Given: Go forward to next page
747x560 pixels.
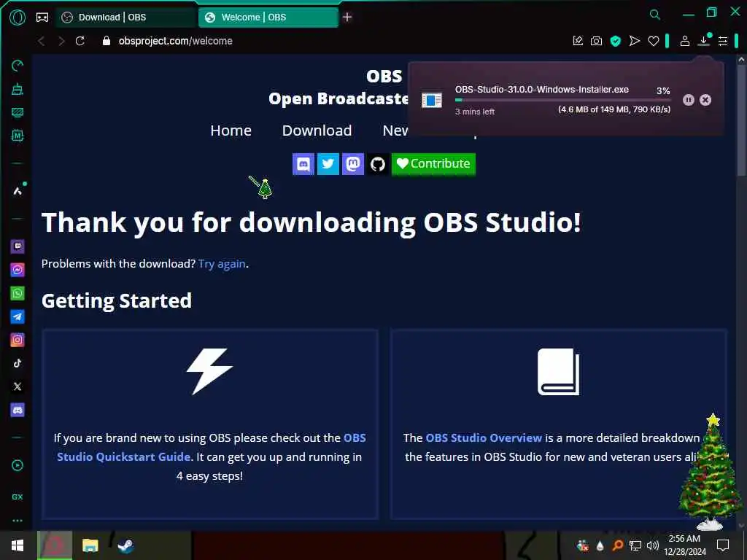Looking at the screenshot, I should coord(61,41).
